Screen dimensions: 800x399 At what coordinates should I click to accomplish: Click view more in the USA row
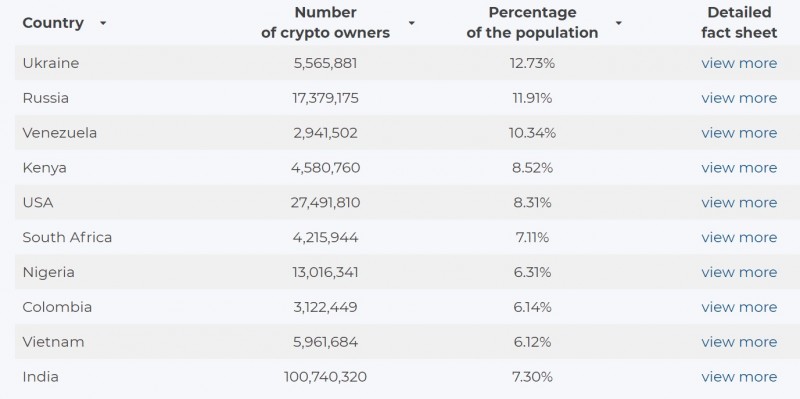click(x=739, y=203)
